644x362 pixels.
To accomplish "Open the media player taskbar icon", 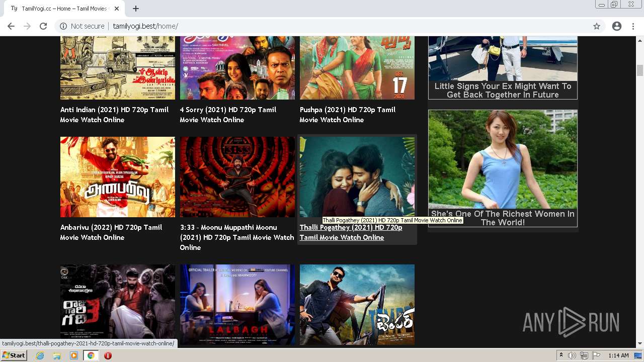I will [74, 355].
